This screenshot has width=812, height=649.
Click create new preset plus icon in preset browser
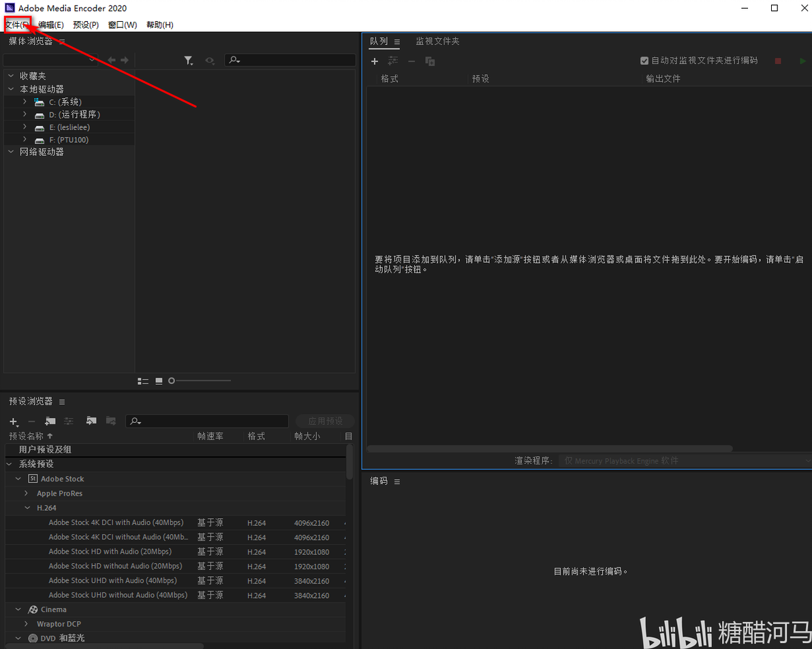[x=14, y=422]
